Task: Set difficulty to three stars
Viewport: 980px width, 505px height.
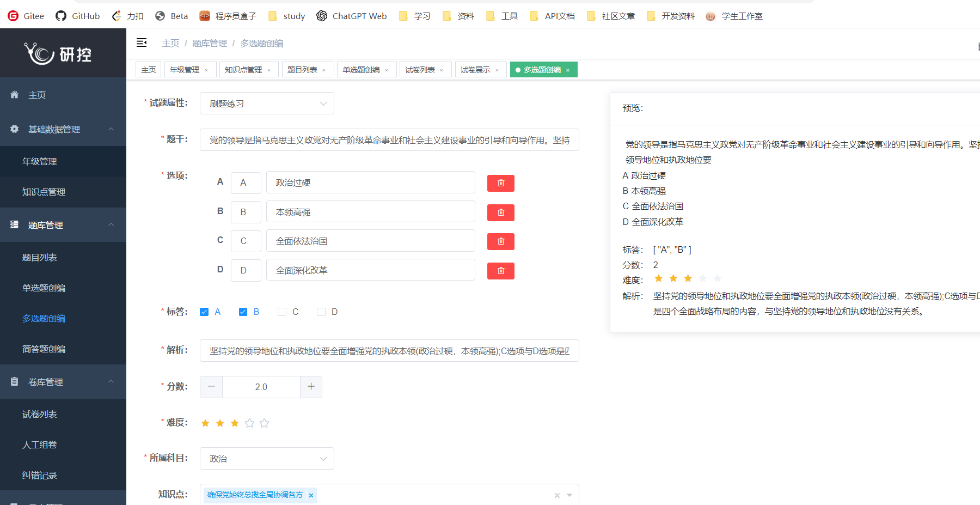Action: [235, 423]
